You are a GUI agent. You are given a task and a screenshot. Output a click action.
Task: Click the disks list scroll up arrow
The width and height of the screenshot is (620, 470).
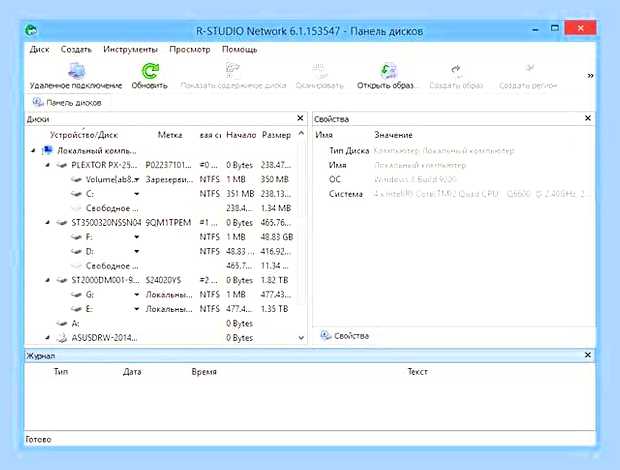pos(301,134)
